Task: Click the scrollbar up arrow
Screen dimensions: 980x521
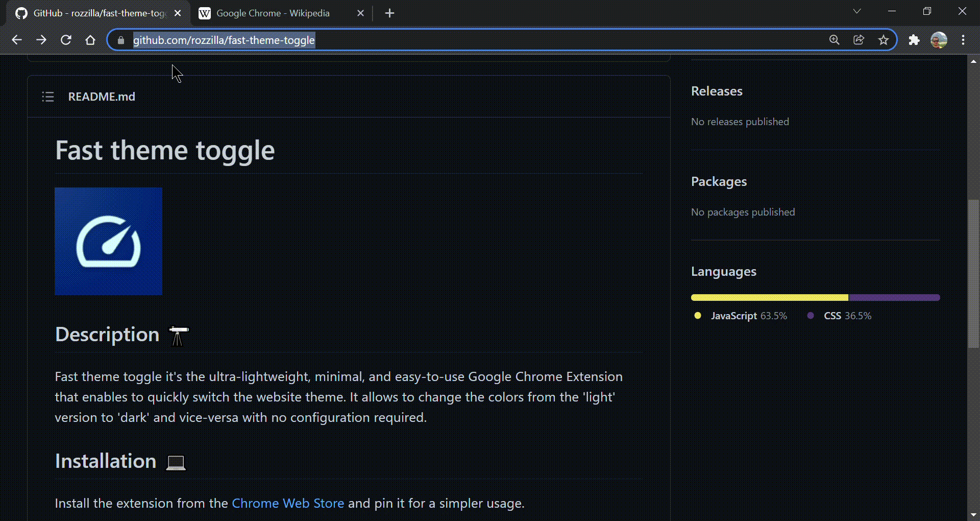Action: point(974,61)
